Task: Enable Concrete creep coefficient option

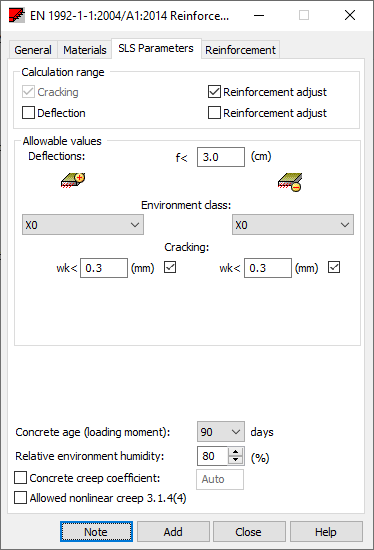Action: [20, 478]
